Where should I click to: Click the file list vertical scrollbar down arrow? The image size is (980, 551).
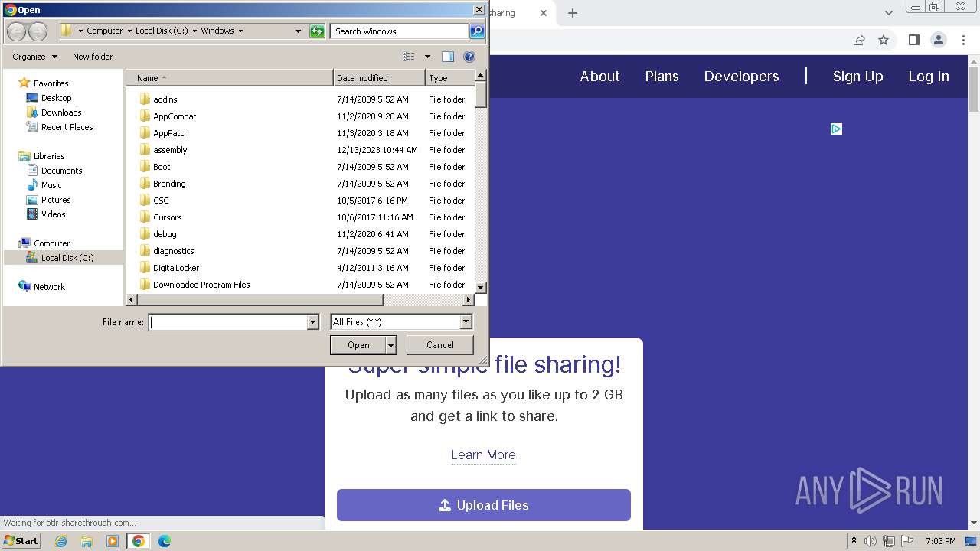481,287
